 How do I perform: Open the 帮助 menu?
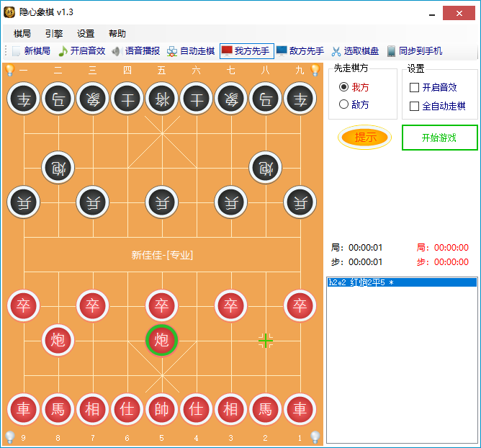click(117, 33)
